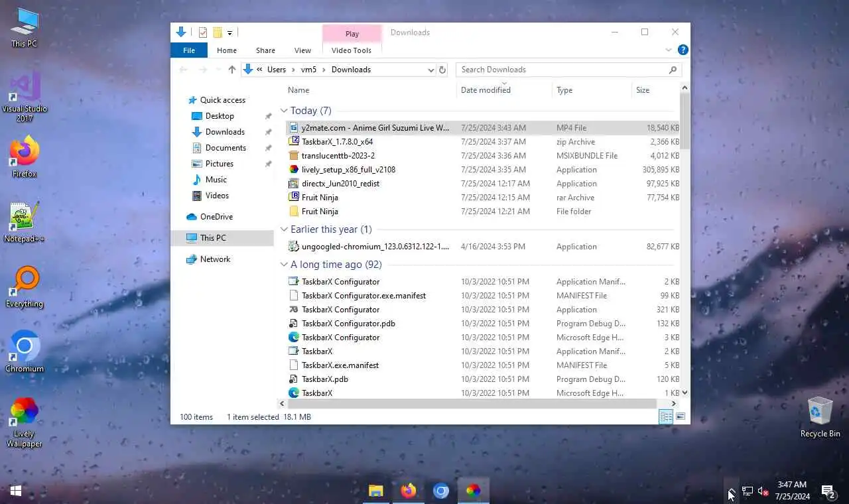The height and width of the screenshot is (504, 849).
Task: Click vm5 in the address breadcrumb
Action: pos(308,70)
